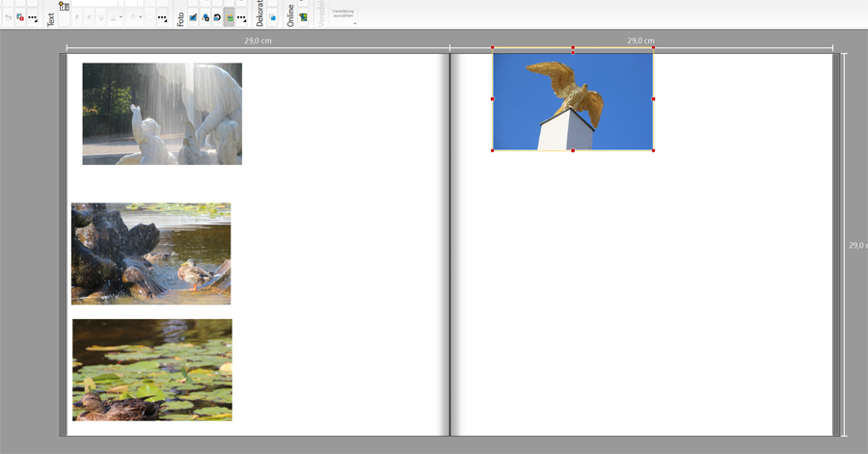
Task: Open the overflow menu in the first toolbar group
Action: click(x=33, y=17)
